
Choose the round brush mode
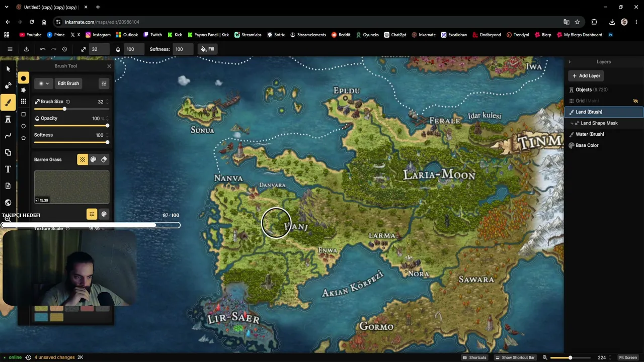(23, 78)
